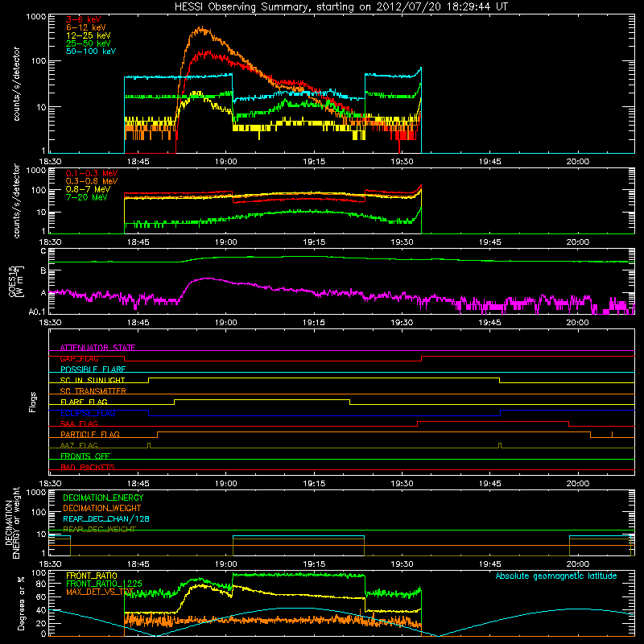
Task: Click the 7-20 MeV legend entry
Action: tap(86, 197)
